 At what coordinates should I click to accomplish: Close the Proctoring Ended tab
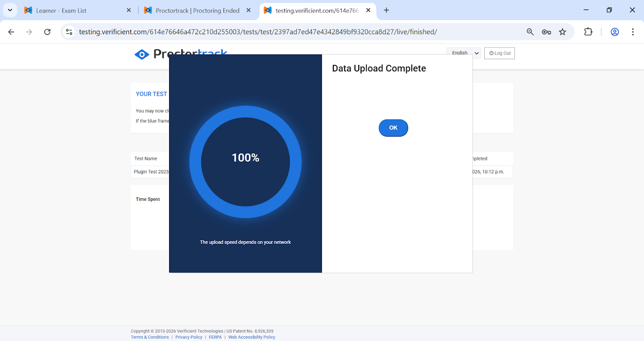tap(249, 10)
